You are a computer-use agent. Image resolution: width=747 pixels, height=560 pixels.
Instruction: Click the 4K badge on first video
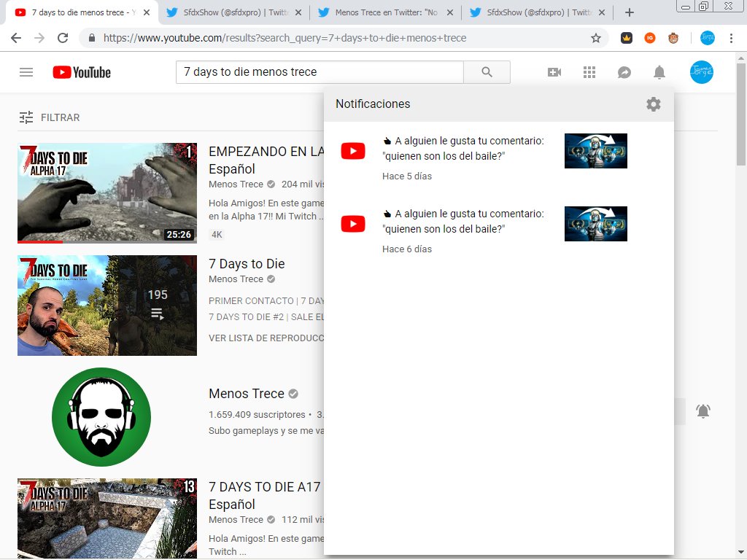(x=217, y=234)
